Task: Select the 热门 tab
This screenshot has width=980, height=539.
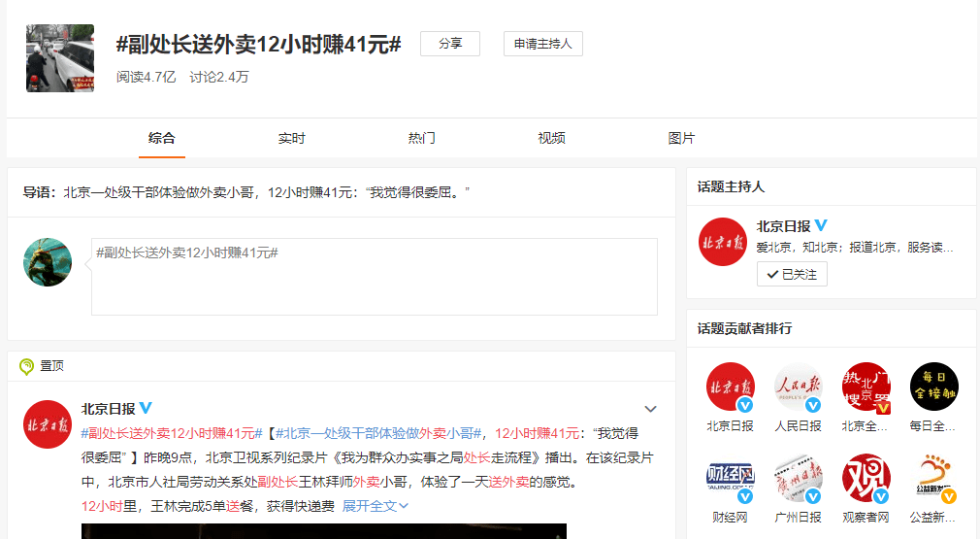Action: pos(421,138)
